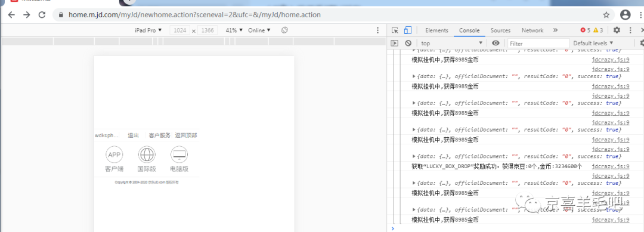
Task: Click the wdkcph... username link on page
Action: coord(107,135)
